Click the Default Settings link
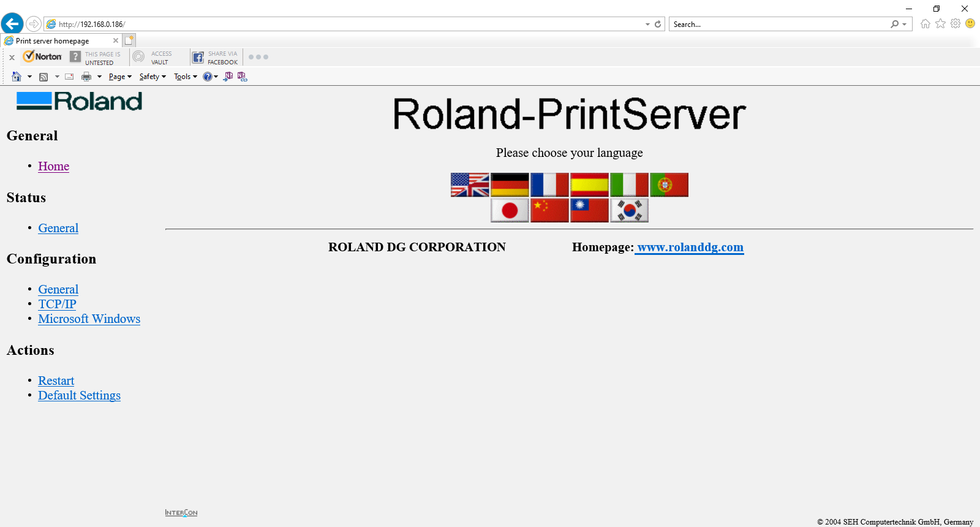This screenshot has width=980, height=527. click(80, 395)
